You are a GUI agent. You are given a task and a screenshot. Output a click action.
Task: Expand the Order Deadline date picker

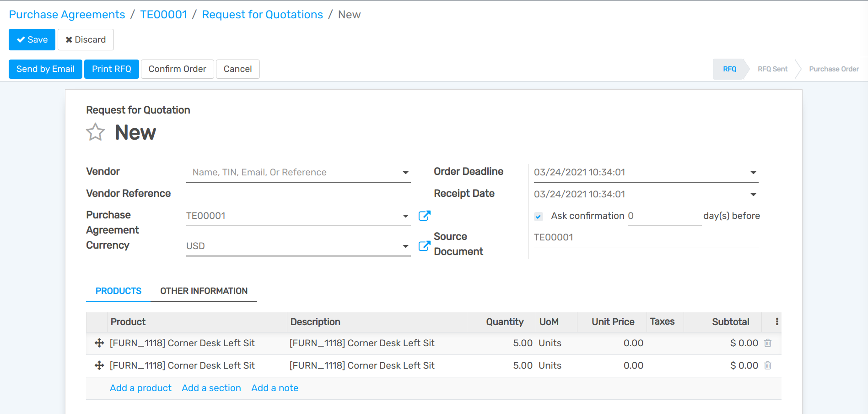click(753, 172)
